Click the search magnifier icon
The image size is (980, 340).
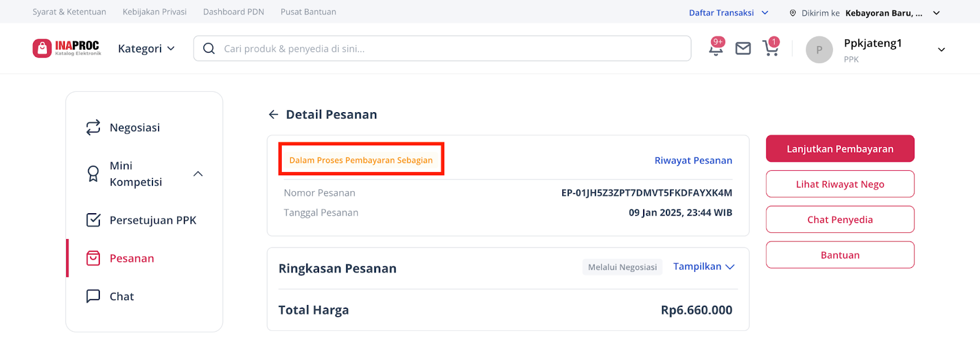(x=209, y=48)
